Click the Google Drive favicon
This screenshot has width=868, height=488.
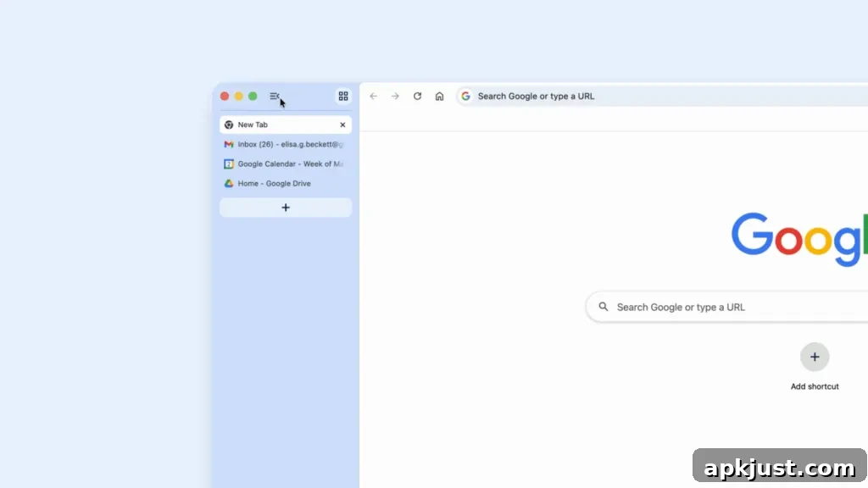[x=229, y=183]
